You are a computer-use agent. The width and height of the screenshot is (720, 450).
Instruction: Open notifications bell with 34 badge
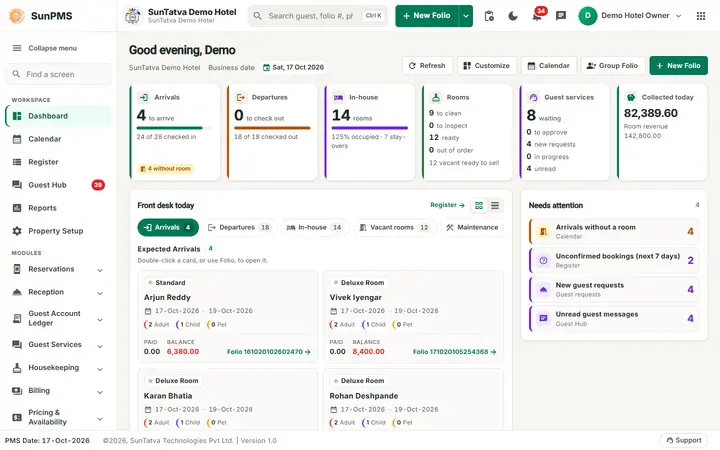click(x=537, y=16)
